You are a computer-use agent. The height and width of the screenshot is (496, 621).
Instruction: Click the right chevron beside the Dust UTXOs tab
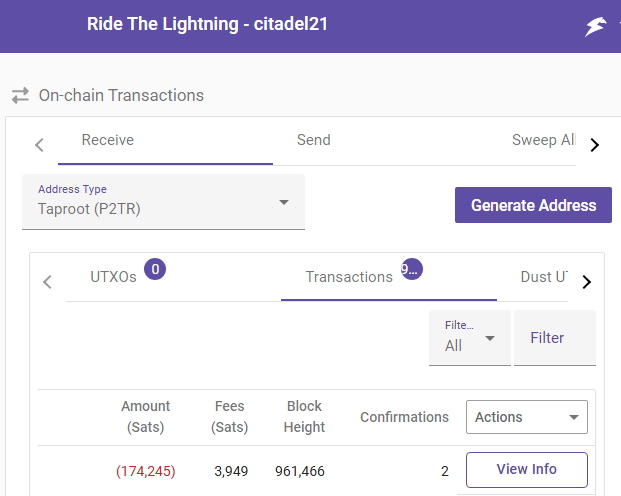click(x=587, y=282)
